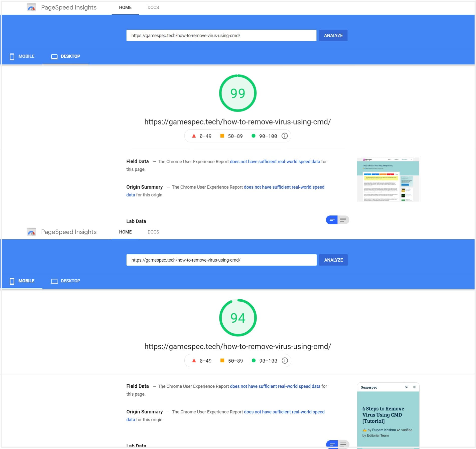The width and height of the screenshot is (476, 449).
Task: Open Origin Summary insufficient speed data link, top report
Action: point(284,187)
